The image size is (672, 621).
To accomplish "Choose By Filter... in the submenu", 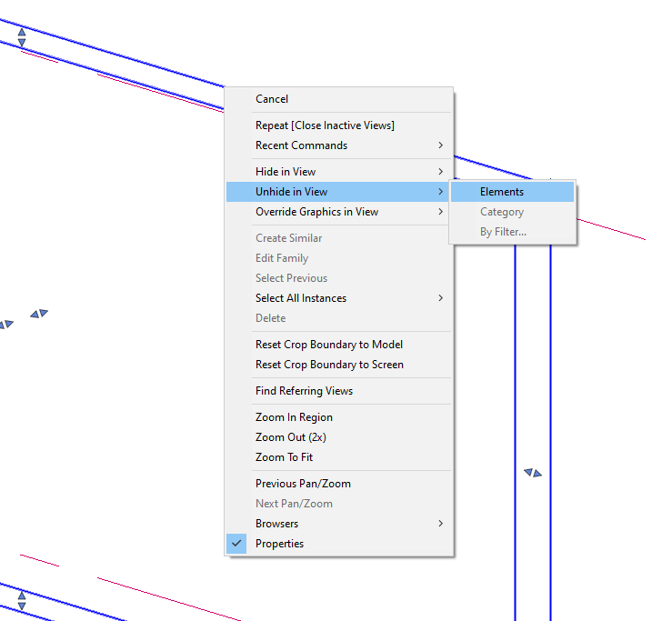I will [x=513, y=232].
